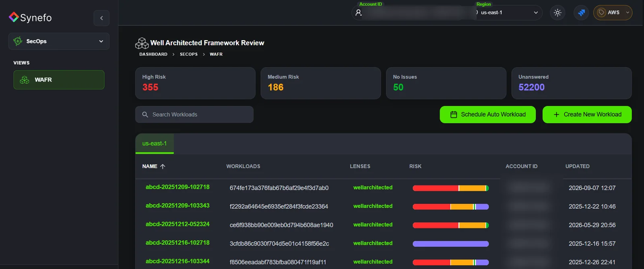Viewport: 644px width, 269px height.
Task: Open the SecOps module dropdown
Action: tap(59, 41)
